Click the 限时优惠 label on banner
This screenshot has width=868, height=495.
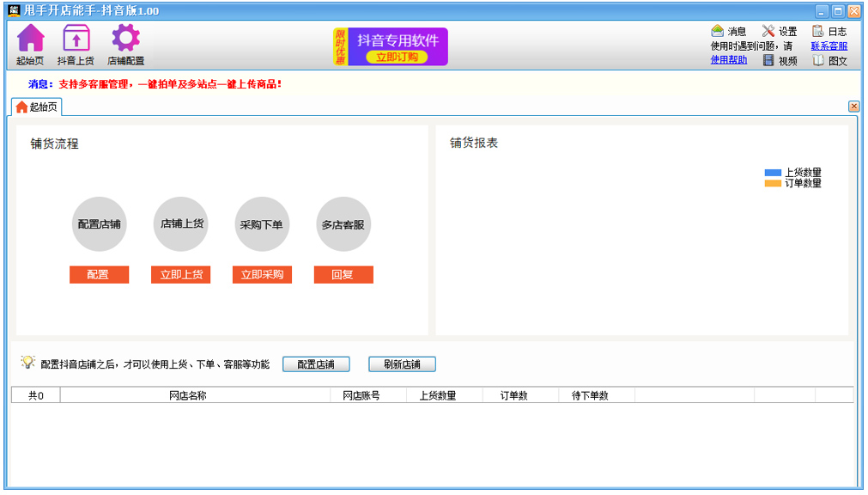[340, 47]
